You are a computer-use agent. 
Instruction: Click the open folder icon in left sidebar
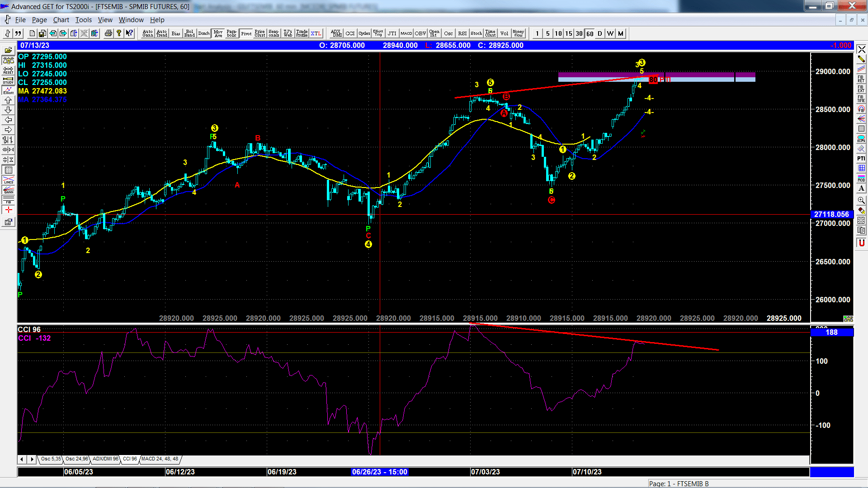8,50
